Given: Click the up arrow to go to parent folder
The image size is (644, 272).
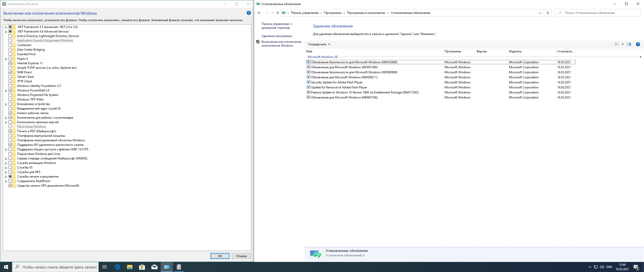Looking at the screenshot, I should click(x=277, y=13).
